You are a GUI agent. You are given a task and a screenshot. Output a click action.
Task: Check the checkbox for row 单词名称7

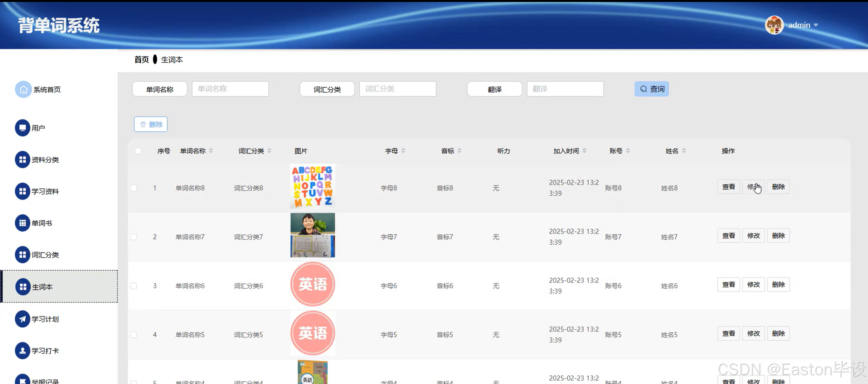pyautogui.click(x=133, y=237)
